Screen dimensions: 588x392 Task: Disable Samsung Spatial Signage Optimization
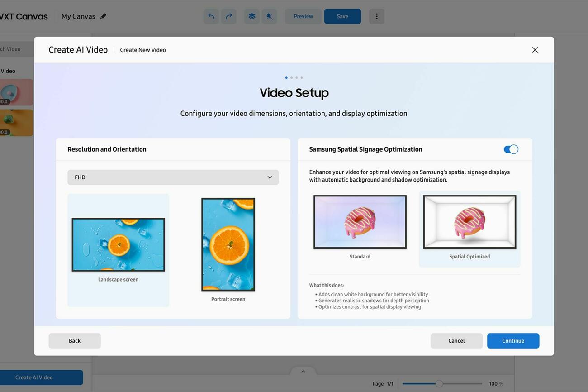coord(511,149)
